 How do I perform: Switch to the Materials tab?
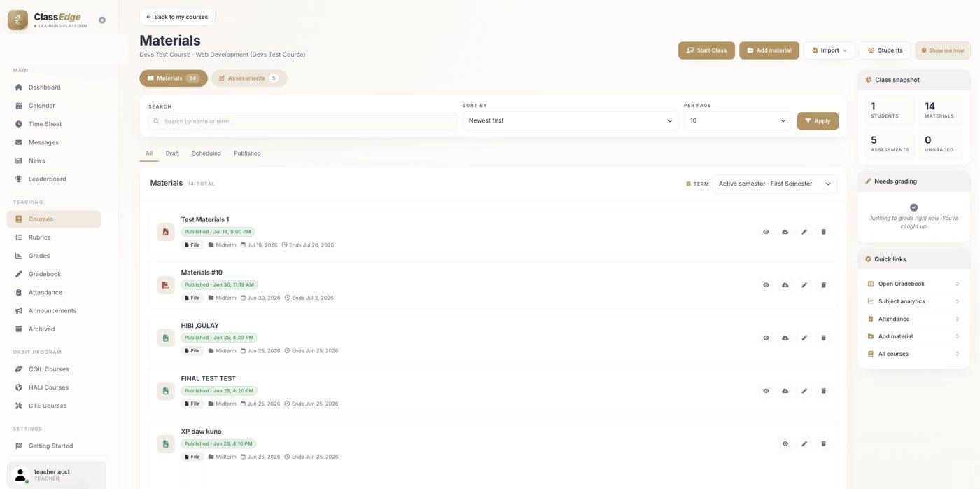174,78
